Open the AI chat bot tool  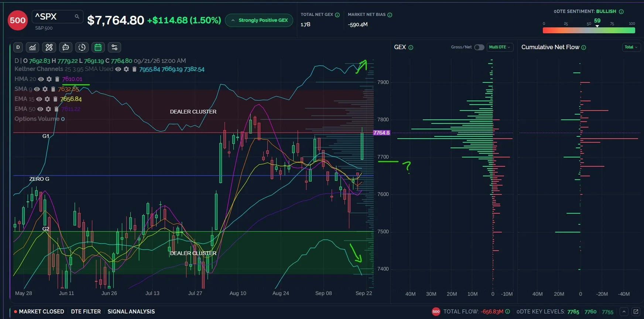tap(66, 47)
